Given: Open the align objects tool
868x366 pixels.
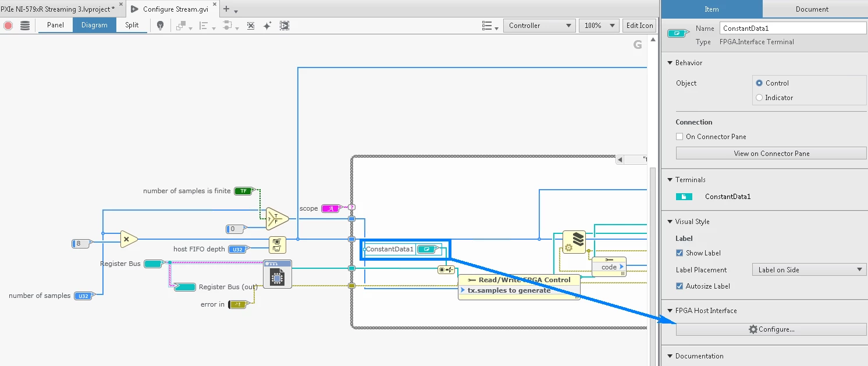Looking at the screenshot, I should click(204, 25).
